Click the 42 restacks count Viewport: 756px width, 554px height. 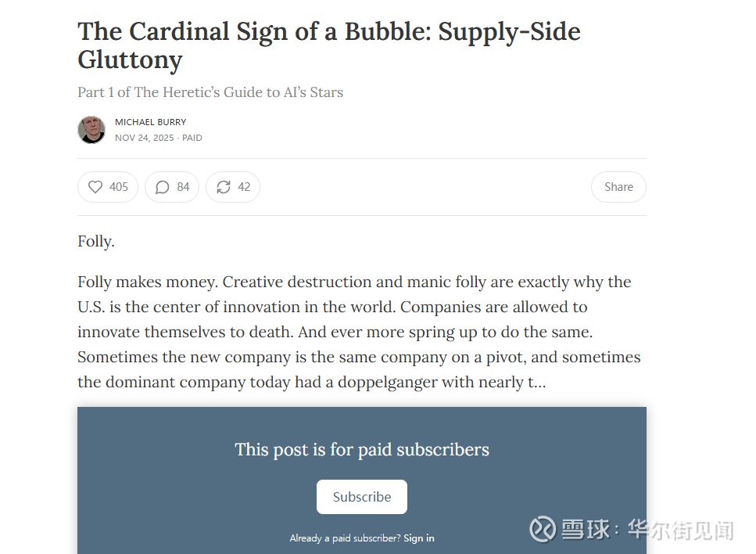(x=244, y=187)
